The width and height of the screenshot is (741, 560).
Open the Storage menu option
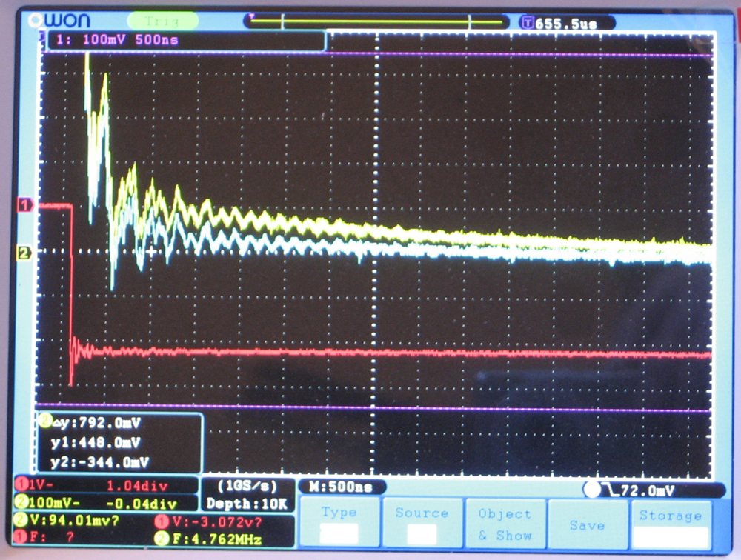point(670,525)
